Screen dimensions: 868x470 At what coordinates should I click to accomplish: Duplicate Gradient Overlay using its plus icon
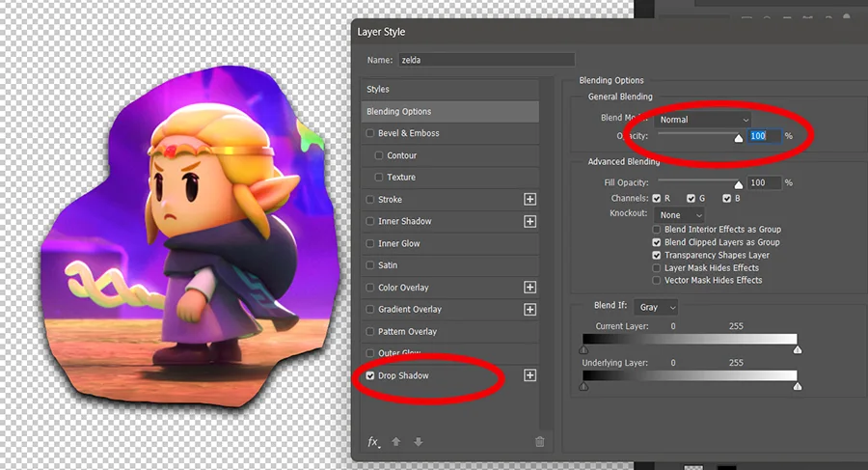pyautogui.click(x=529, y=310)
